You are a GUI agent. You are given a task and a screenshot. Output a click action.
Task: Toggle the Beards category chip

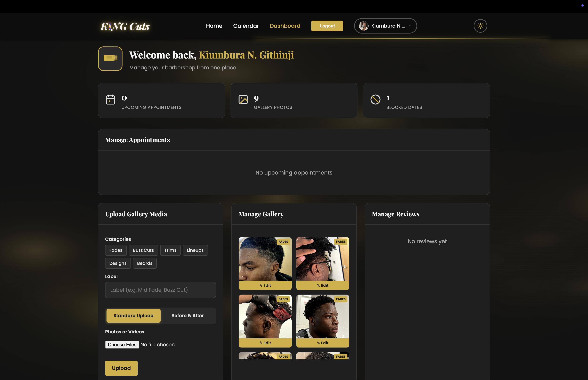tap(145, 263)
